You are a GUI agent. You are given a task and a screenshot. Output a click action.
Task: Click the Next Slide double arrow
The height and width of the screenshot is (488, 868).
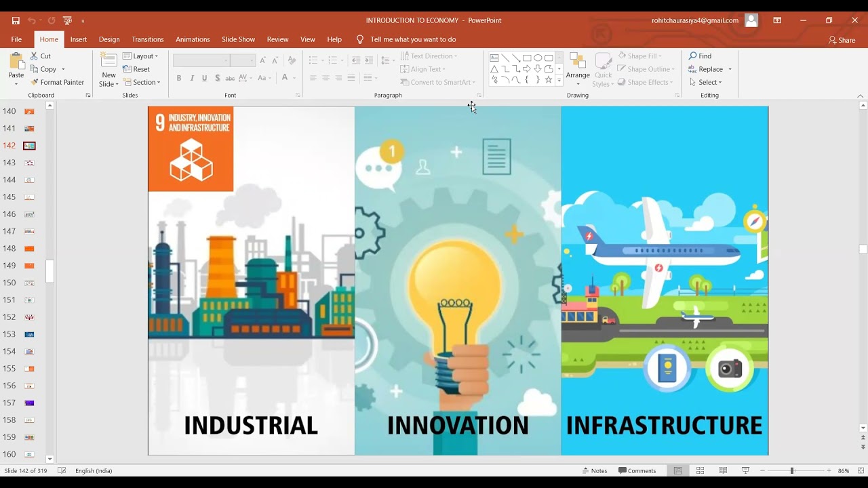point(863,447)
